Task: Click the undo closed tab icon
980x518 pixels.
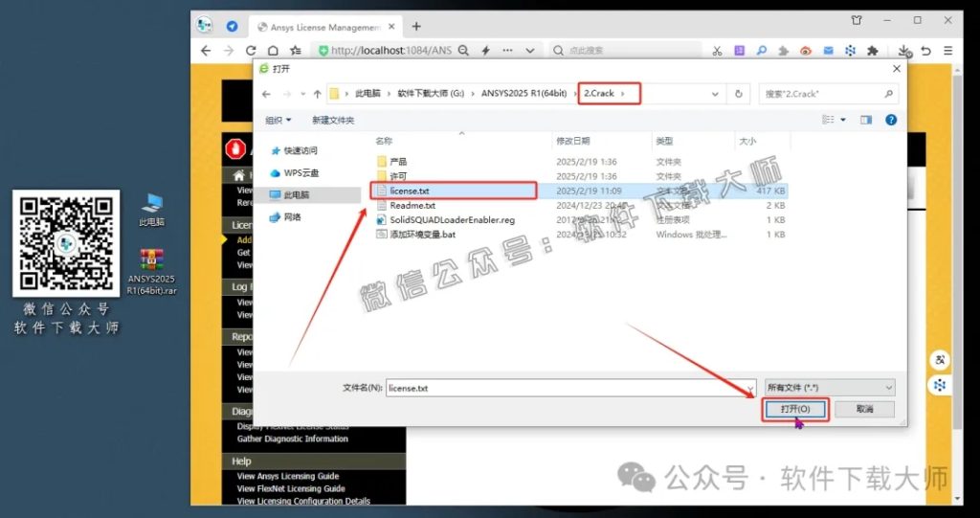Action: (926, 51)
